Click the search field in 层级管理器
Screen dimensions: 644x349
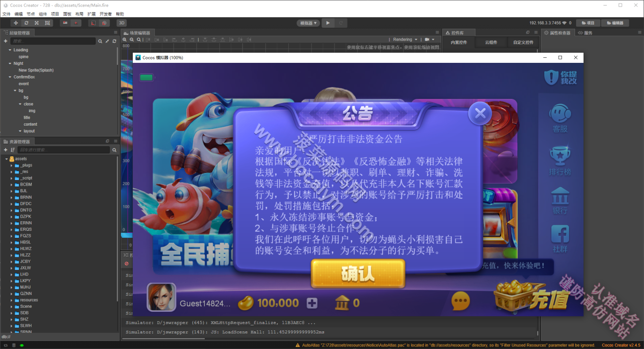(53, 41)
